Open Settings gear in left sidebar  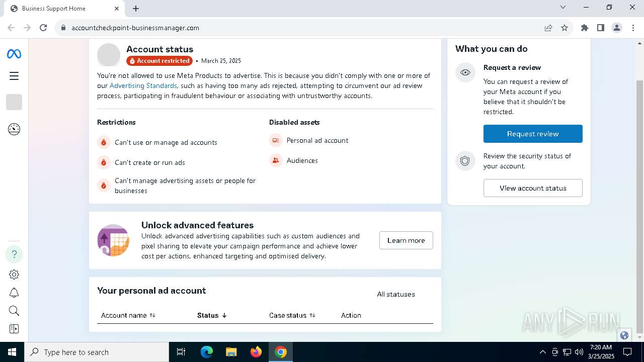pos(14,275)
